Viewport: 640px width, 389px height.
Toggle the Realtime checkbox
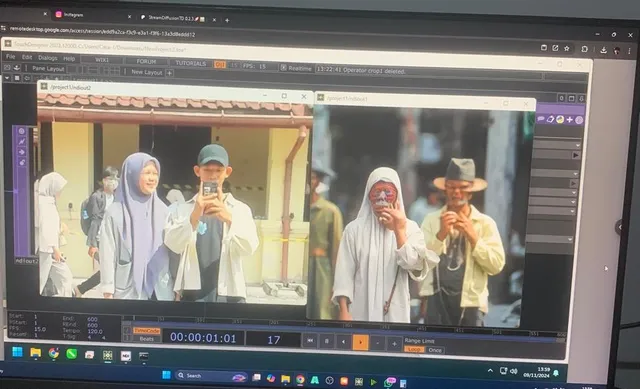pyautogui.click(x=283, y=68)
